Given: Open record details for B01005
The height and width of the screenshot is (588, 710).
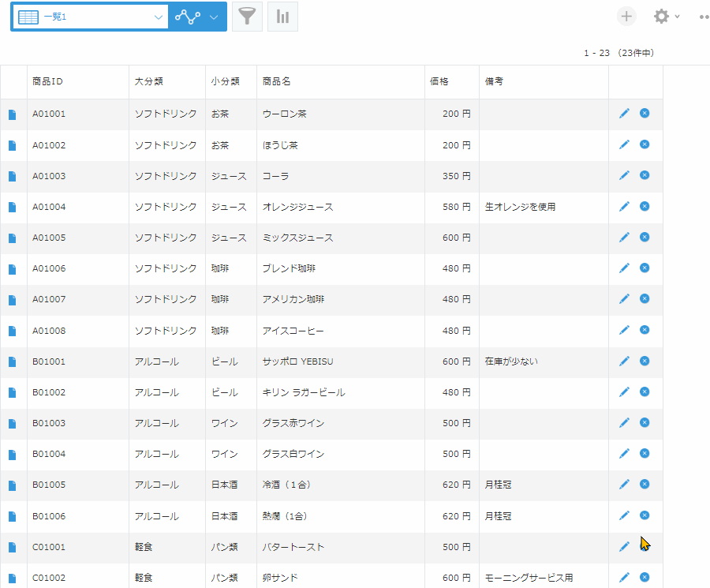Looking at the screenshot, I should (x=12, y=485).
